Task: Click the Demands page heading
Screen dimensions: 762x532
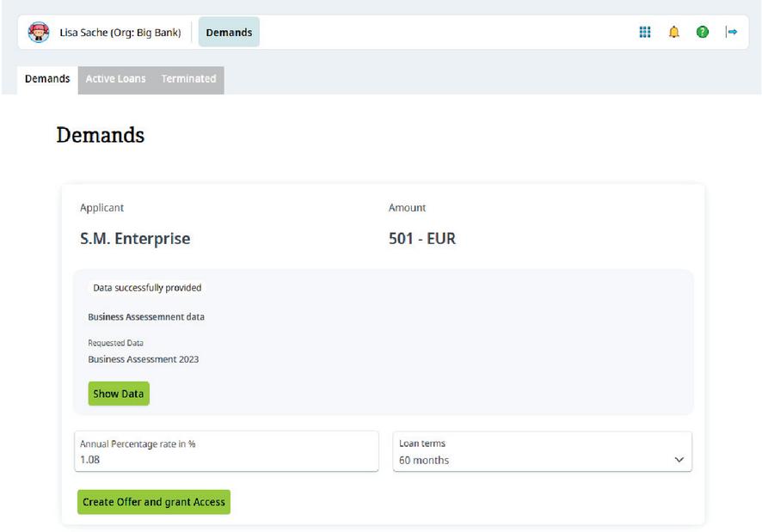Action: tap(100, 135)
